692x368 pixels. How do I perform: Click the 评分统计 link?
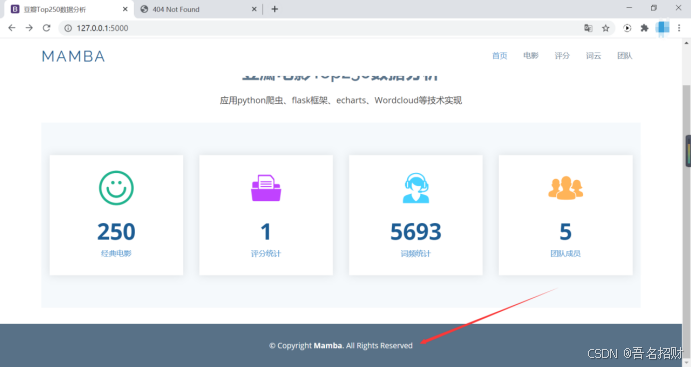pyautogui.click(x=266, y=253)
